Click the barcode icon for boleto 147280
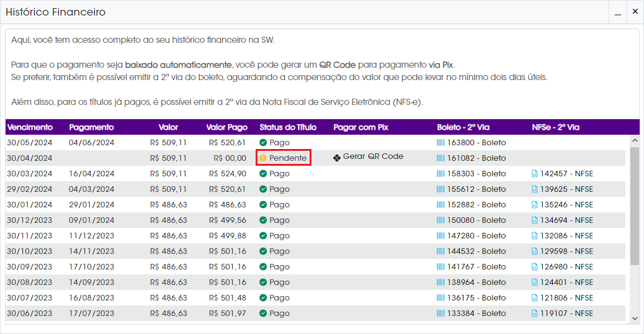644x334 pixels. (441, 236)
